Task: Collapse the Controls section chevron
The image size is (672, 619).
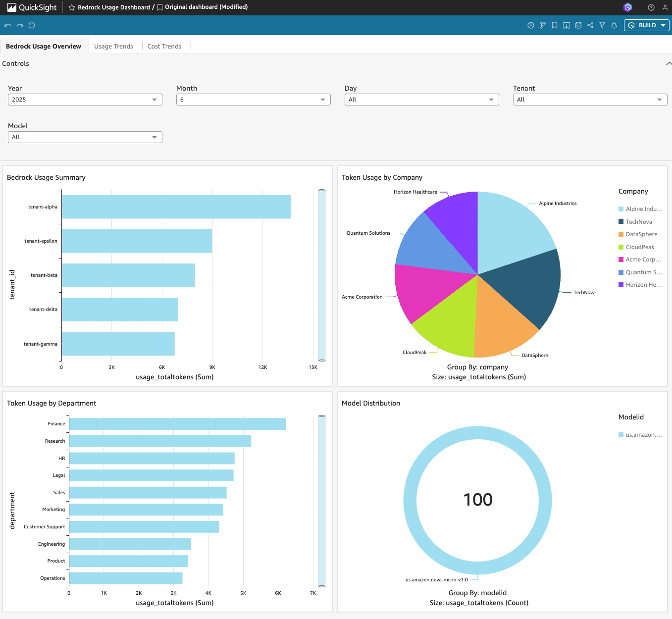Action: [x=668, y=64]
